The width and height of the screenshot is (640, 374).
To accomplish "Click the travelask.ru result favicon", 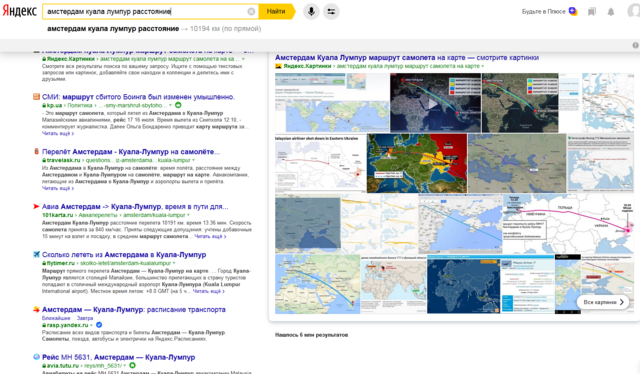I will [36, 151].
